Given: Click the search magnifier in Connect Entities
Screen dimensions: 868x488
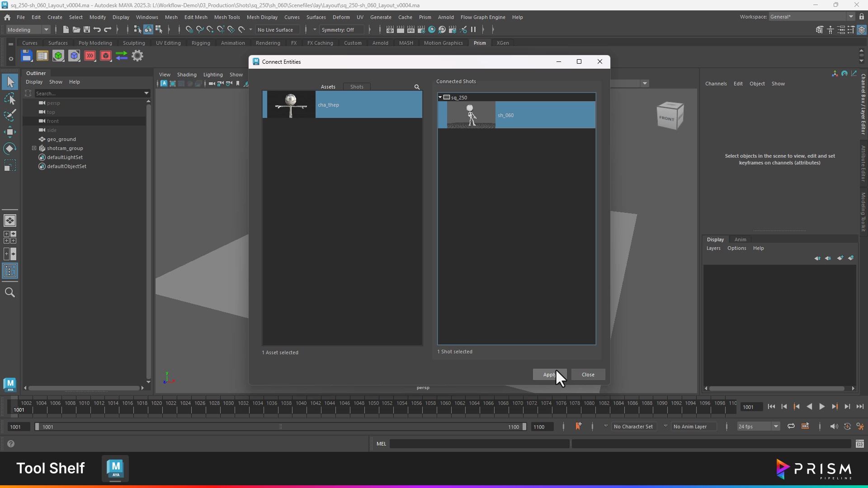Looking at the screenshot, I should tap(417, 87).
